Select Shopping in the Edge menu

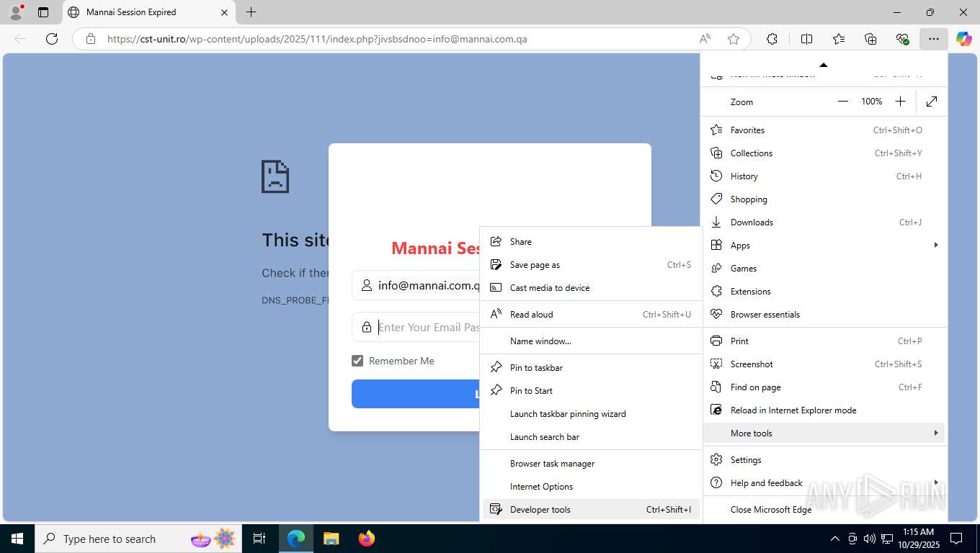[824, 199]
